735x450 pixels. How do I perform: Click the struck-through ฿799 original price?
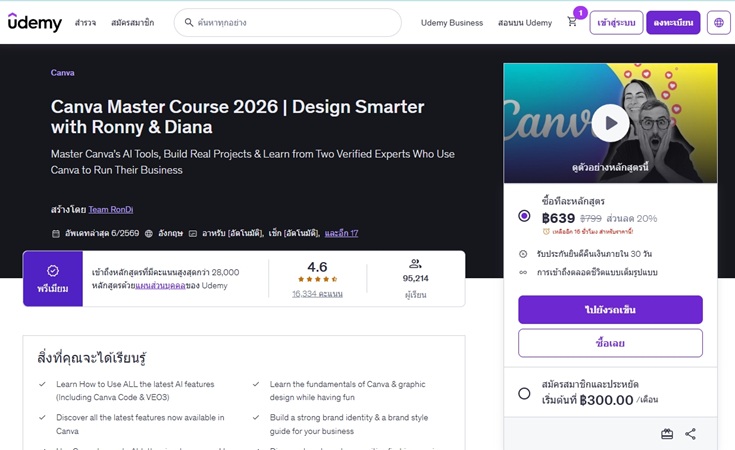click(x=591, y=218)
